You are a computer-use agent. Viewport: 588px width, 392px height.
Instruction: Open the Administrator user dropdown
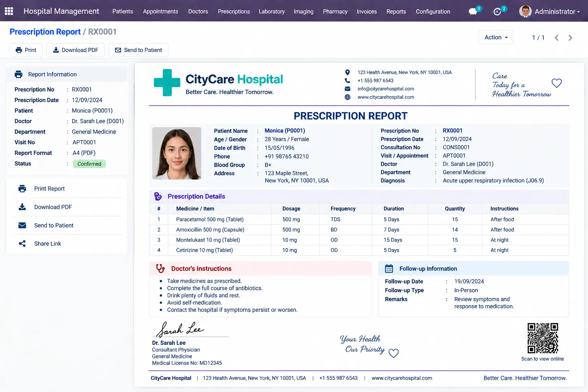pos(557,11)
